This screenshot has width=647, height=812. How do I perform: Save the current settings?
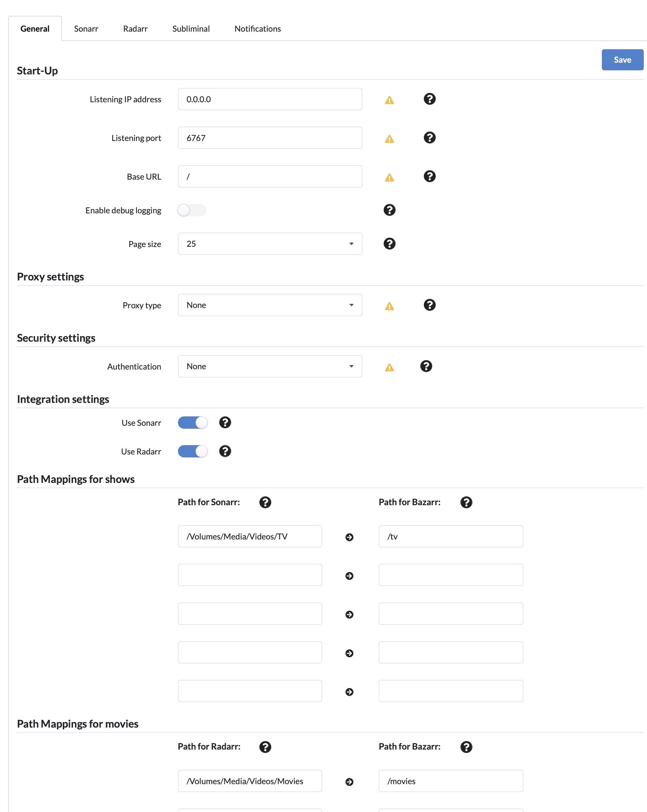click(x=622, y=59)
